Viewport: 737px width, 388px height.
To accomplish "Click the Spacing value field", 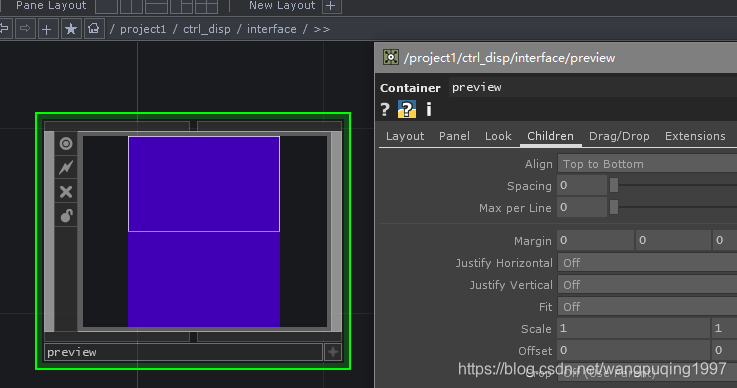I will coord(582,185).
